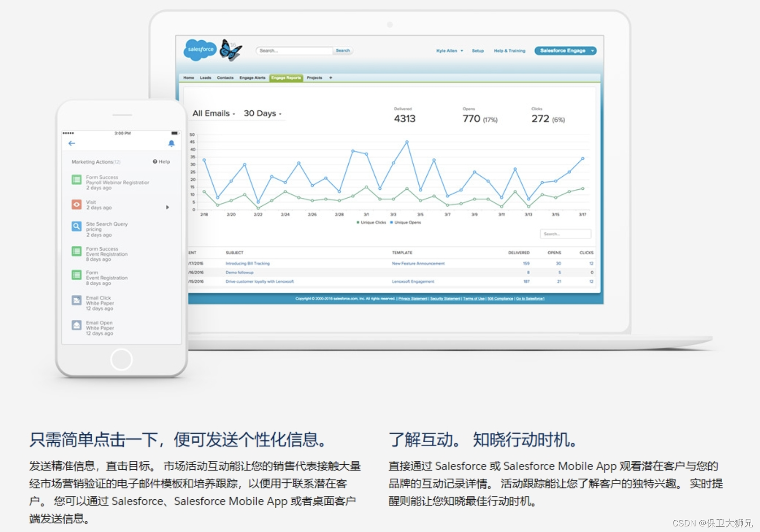Tap the Email Open envelope icon
760x532 pixels.
coord(77,325)
